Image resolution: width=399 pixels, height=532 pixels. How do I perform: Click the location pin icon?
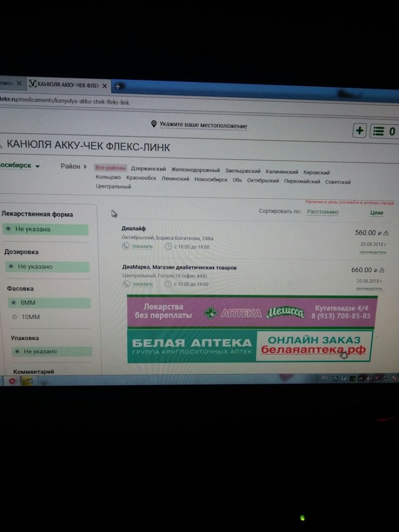pyautogui.click(x=154, y=124)
